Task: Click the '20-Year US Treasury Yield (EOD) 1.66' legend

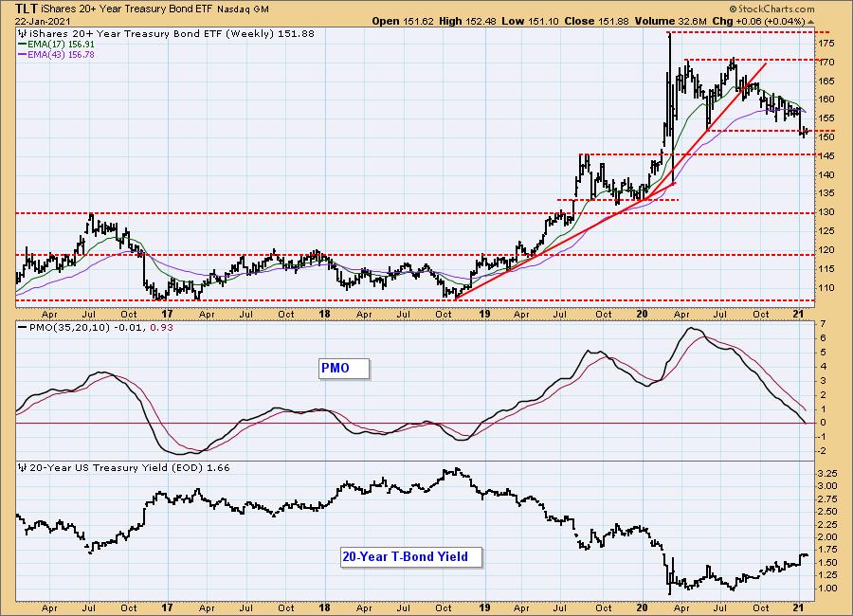Action: (130, 468)
